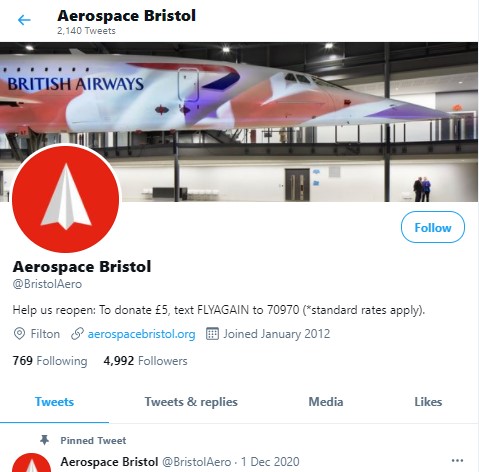Open the pinned tweet's 1 Dec 2020 date
The height and width of the screenshot is (472, 479).
coord(270,462)
